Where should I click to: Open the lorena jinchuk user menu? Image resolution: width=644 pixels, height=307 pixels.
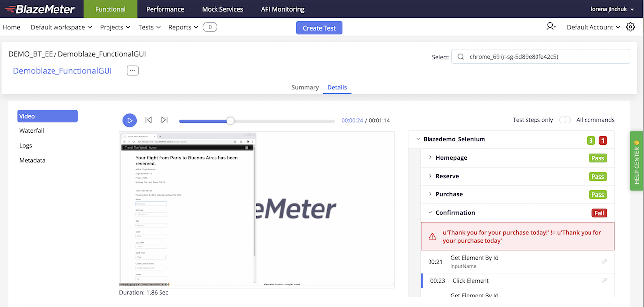(612, 9)
